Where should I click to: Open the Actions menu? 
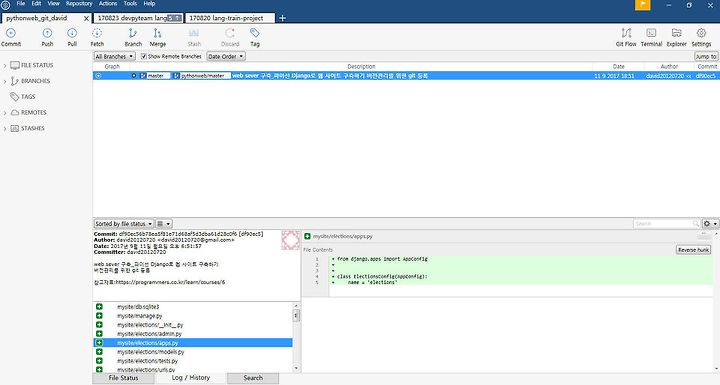[108, 4]
